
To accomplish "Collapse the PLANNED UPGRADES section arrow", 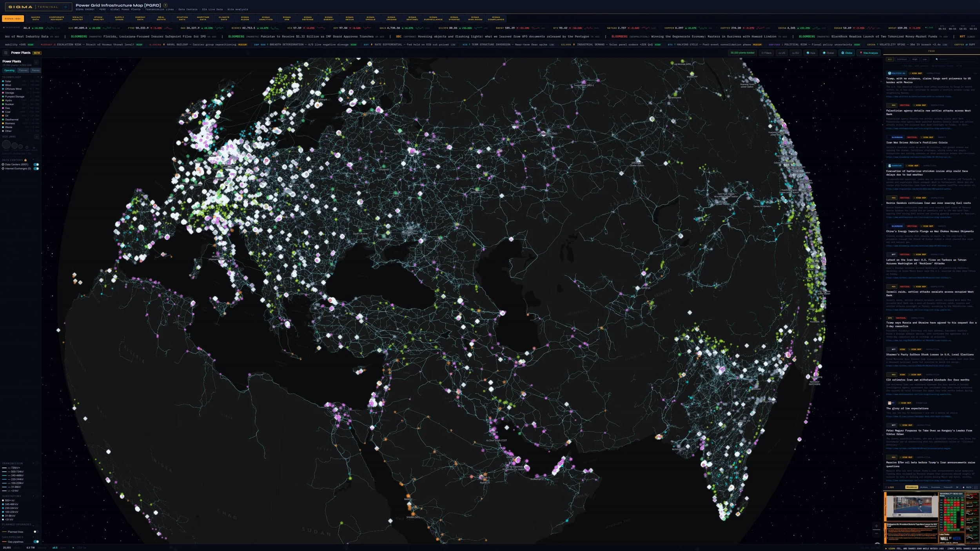I will tap(33, 526).
